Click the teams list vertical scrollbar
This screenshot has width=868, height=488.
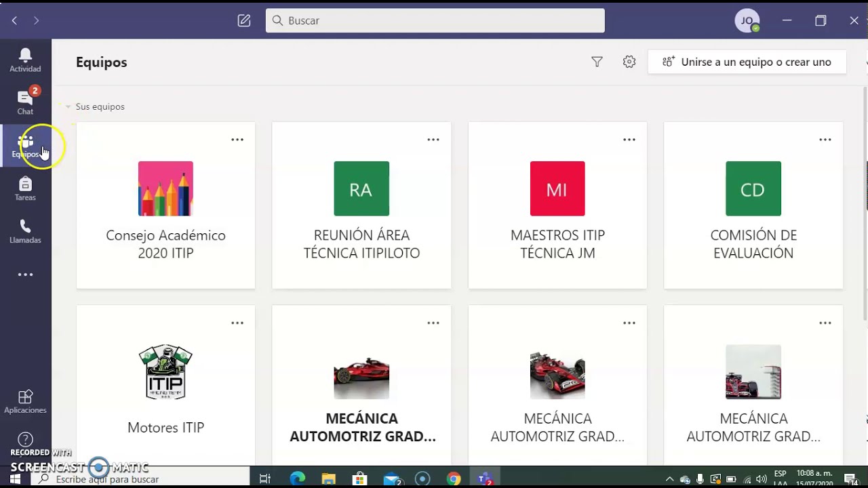pos(865,203)
